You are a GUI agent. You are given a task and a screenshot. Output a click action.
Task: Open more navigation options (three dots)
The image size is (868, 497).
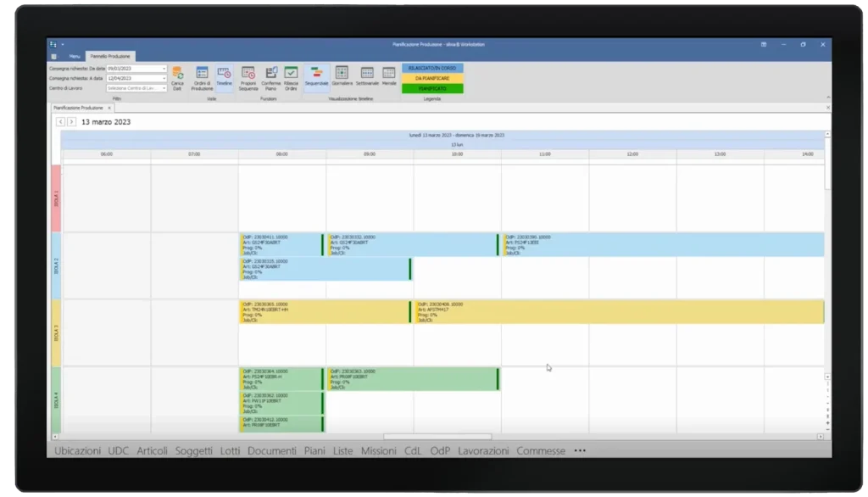point(580,450)
